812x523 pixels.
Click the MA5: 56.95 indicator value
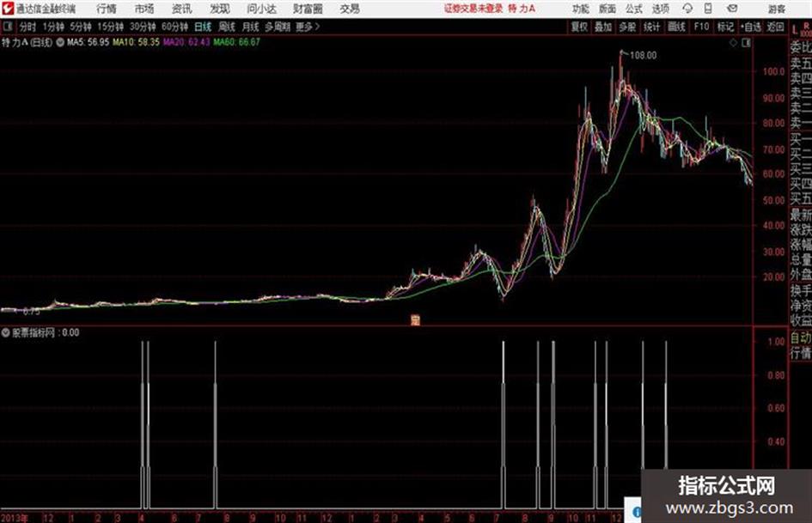88,42
